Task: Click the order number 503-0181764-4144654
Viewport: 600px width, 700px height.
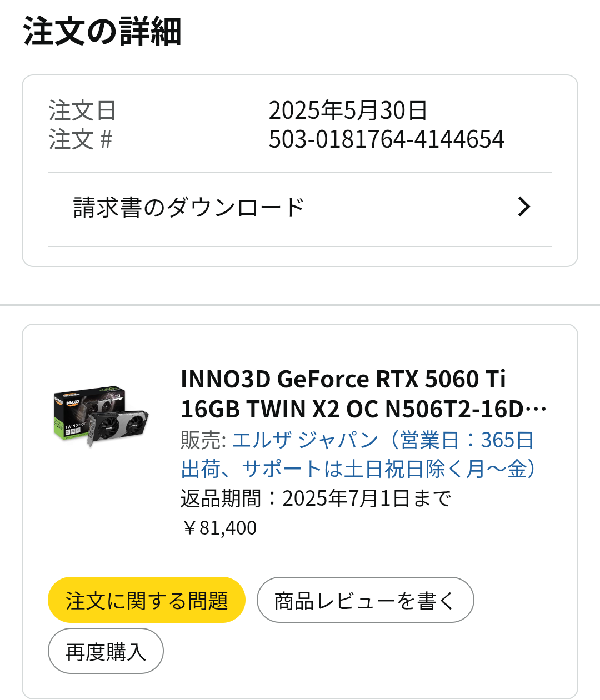Action: point(386,139)
